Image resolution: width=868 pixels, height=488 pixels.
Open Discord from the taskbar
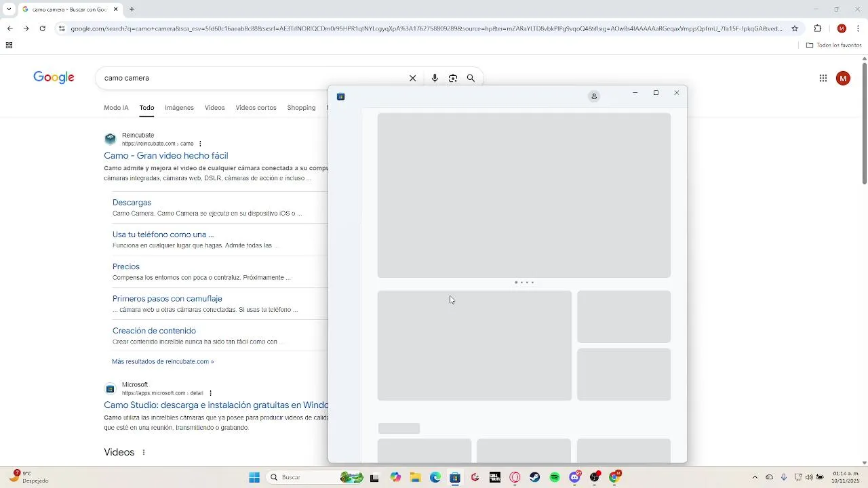(575, 478)
